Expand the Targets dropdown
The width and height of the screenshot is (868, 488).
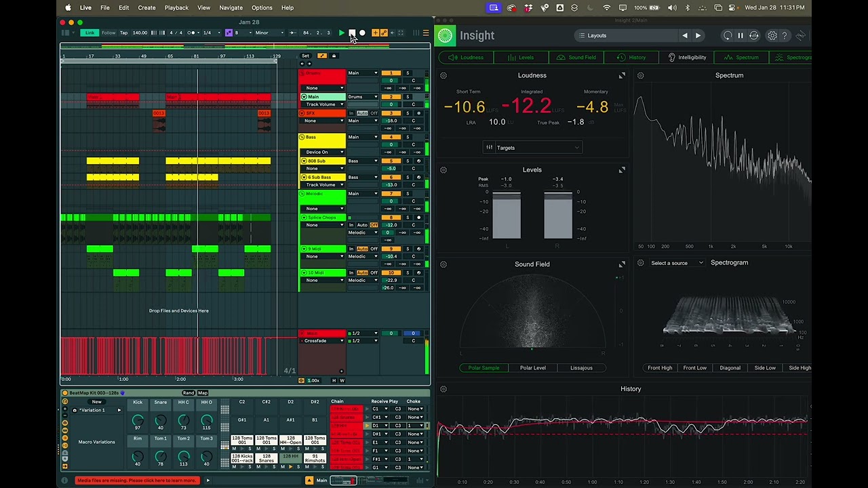point(533,148)
